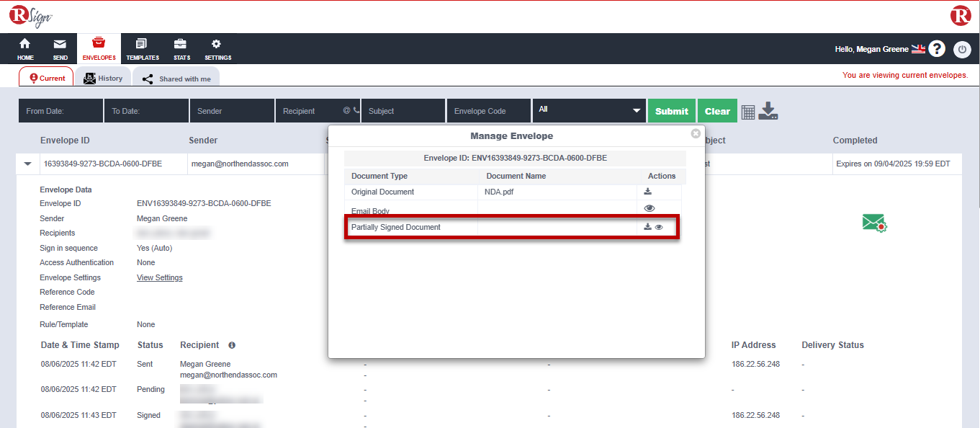This screenshot has width=980, height=428.
Task: Click the power logout icon
Action: point(962,49)
